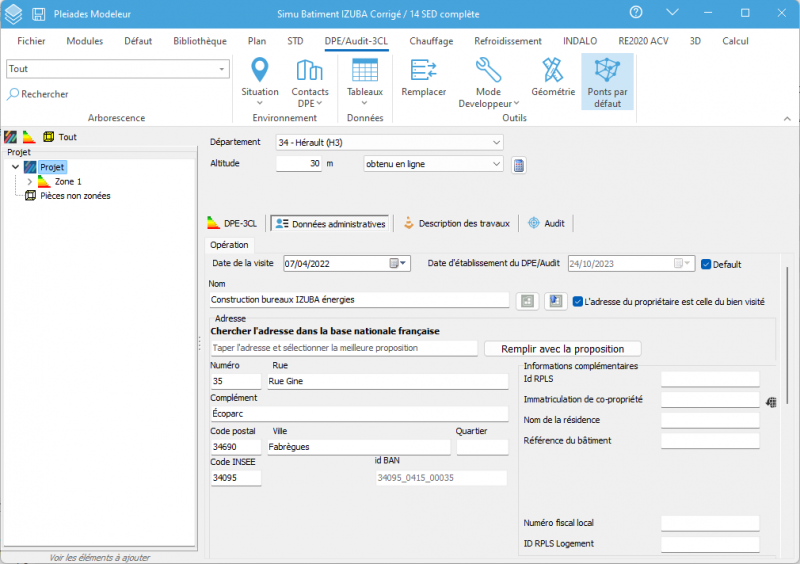Open the Date d'établissement calendar picker

tap(682, 263)
